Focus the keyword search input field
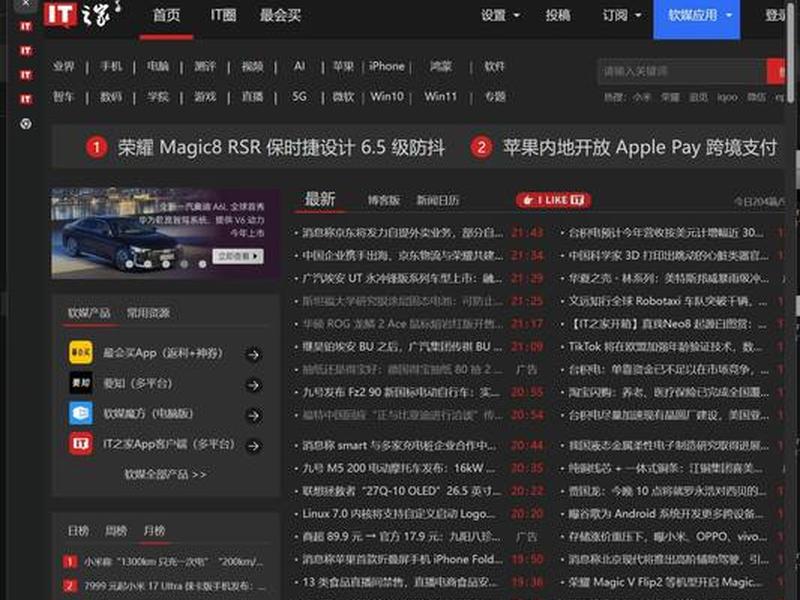 [x=682, y=71]
